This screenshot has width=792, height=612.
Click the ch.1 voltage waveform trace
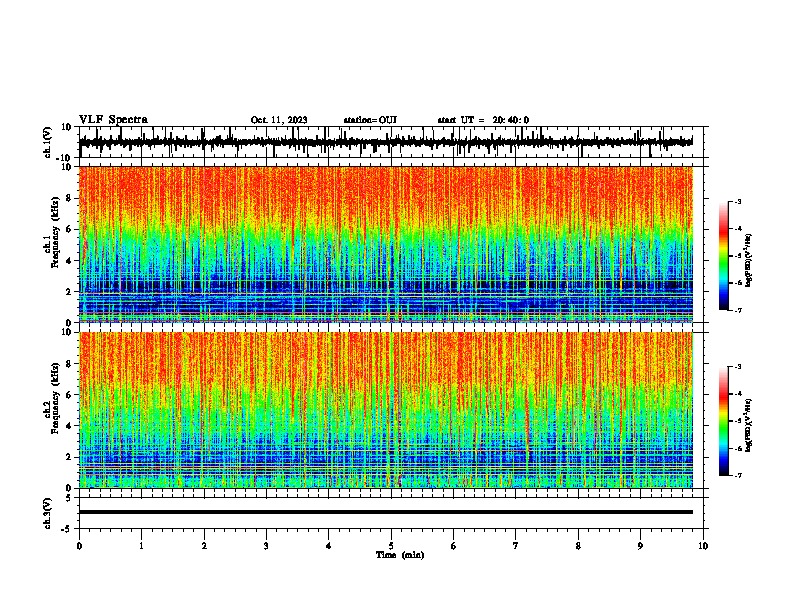[x=385, y=142]
